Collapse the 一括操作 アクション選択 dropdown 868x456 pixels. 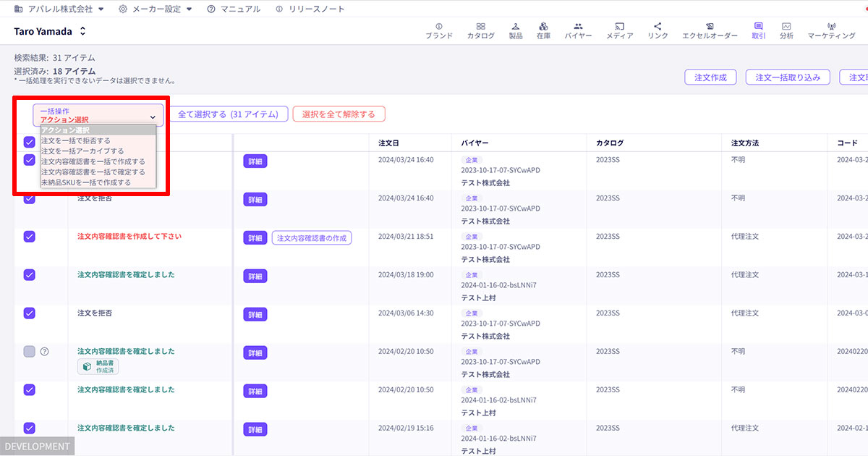click(98, 115)
